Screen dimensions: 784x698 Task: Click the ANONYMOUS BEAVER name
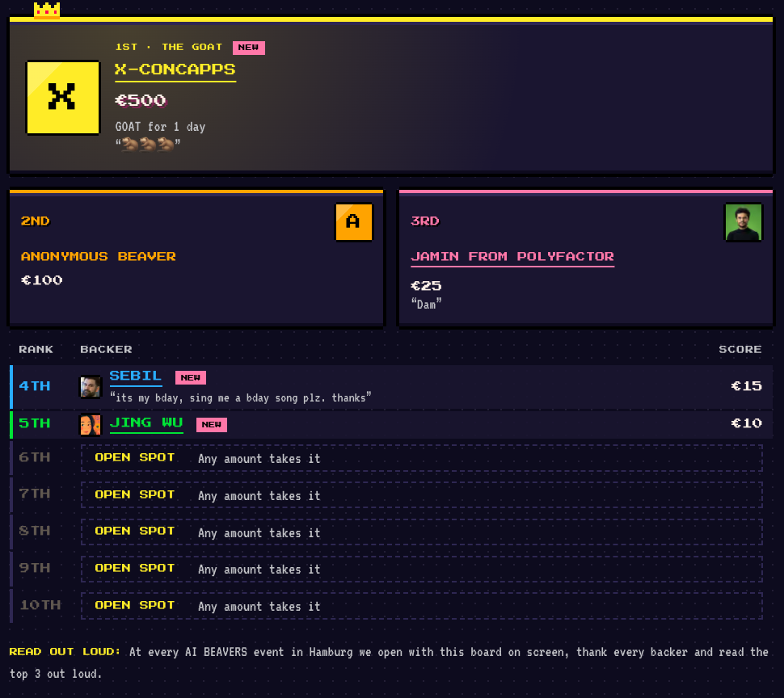[x=99, y=257]
